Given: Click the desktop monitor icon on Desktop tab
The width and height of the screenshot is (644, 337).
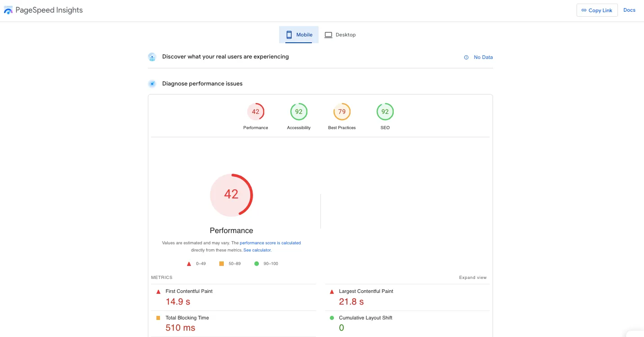Looking at the screenshot, I should (x=329, y=35).
